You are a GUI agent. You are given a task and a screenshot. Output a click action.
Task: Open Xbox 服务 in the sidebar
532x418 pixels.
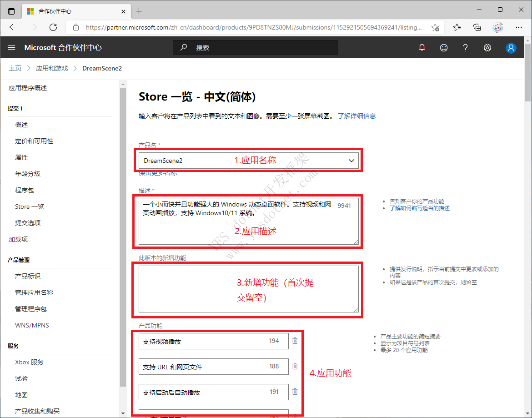point(30,362)
